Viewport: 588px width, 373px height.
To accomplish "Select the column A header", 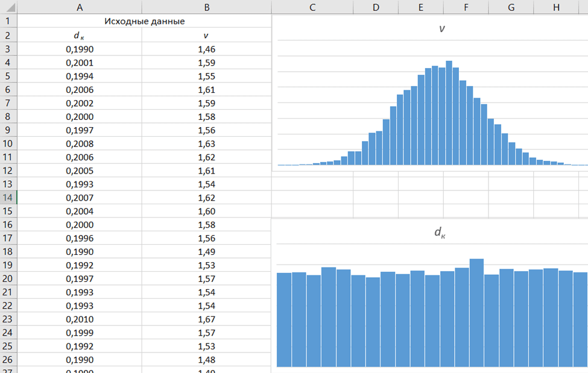I will click(x=80, y=7).
